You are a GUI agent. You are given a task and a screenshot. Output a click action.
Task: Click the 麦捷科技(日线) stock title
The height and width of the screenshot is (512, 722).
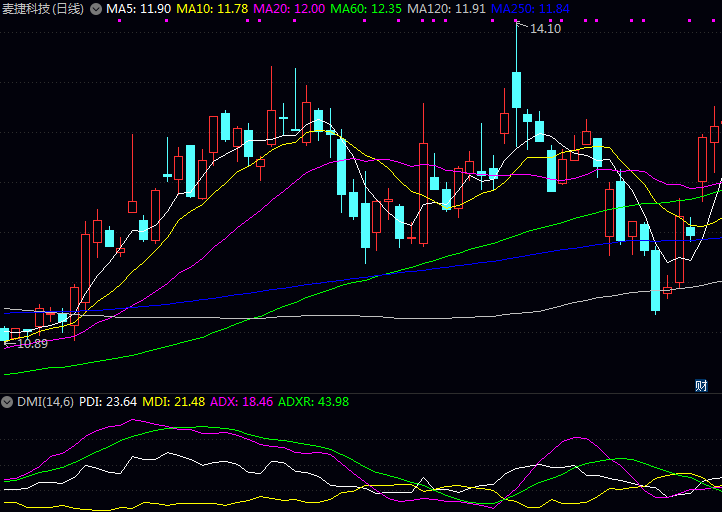43,8
